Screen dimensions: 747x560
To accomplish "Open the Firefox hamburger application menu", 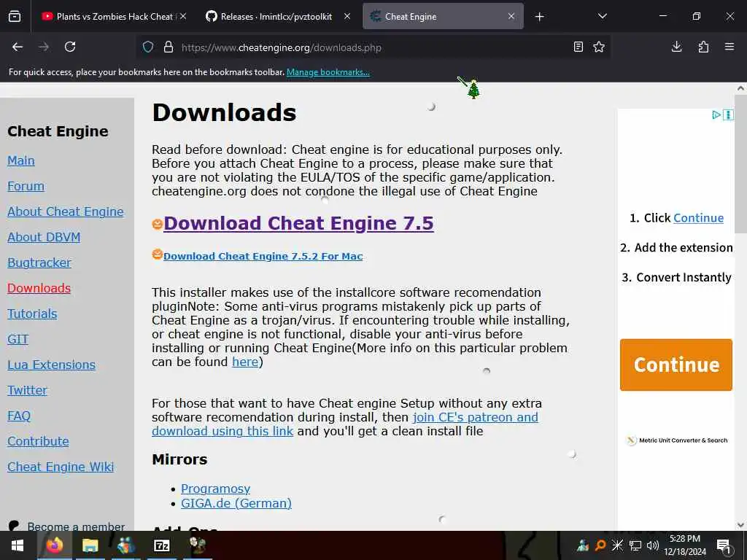I will [729, 47].
